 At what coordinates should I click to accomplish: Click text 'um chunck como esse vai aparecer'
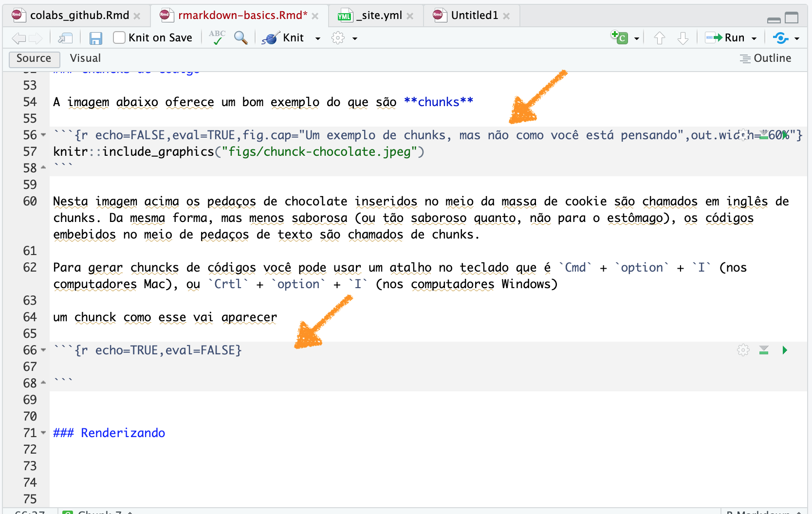click(165, 317)
